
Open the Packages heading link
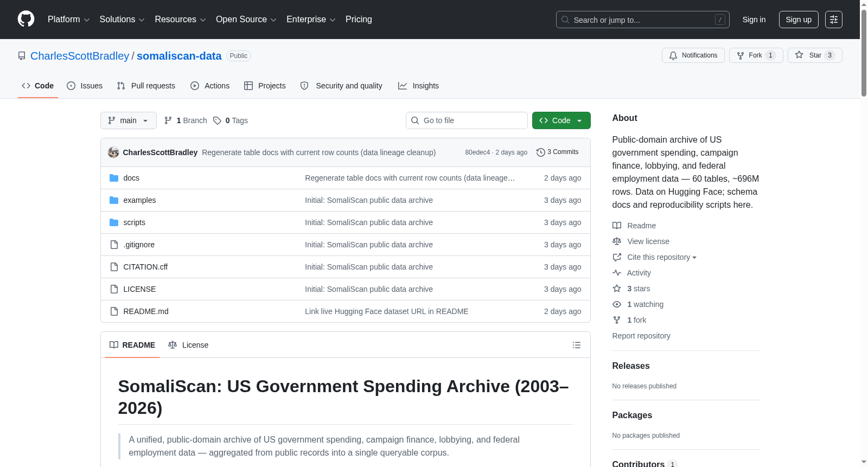point(632,415)
